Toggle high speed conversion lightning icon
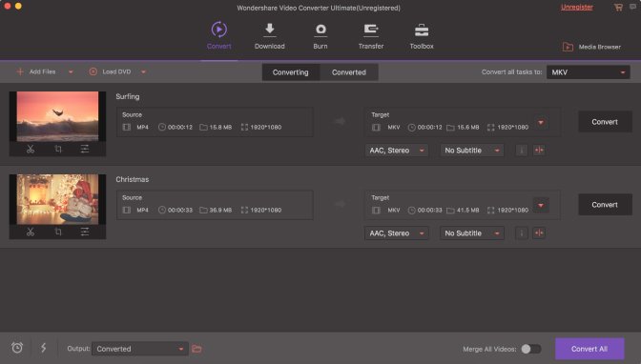Viewport: 641px width, 364px height. pos(43,348)
